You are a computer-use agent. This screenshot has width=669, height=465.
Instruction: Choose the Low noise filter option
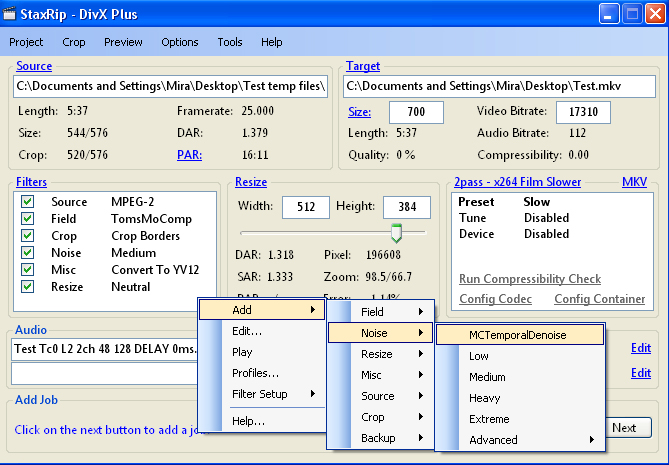coord(520,356)
